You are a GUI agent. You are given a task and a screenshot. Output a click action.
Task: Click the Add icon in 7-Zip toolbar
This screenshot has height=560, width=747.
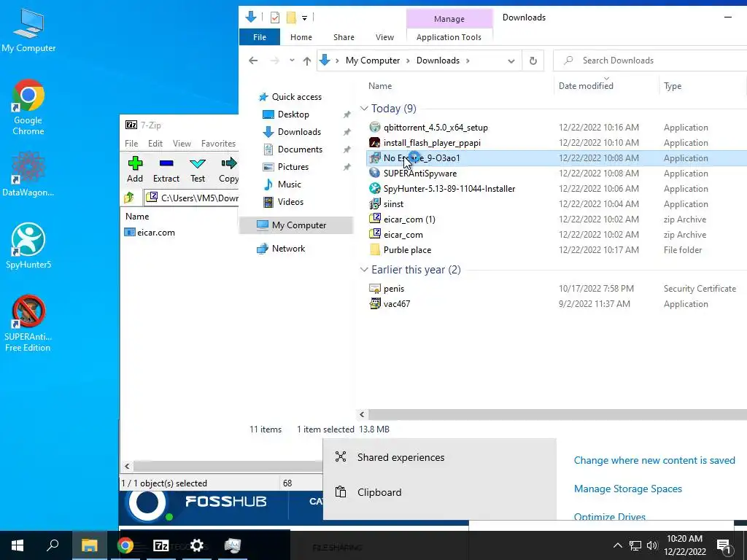[135, 163]
